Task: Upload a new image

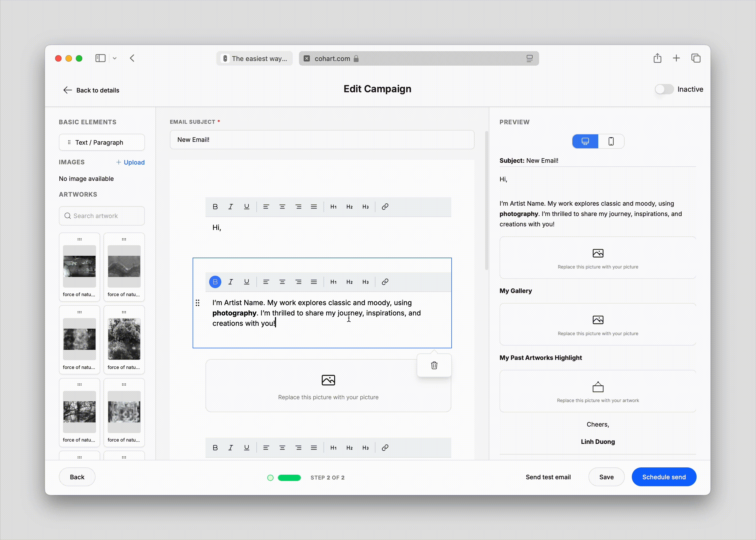Action: tap(130, 162)
